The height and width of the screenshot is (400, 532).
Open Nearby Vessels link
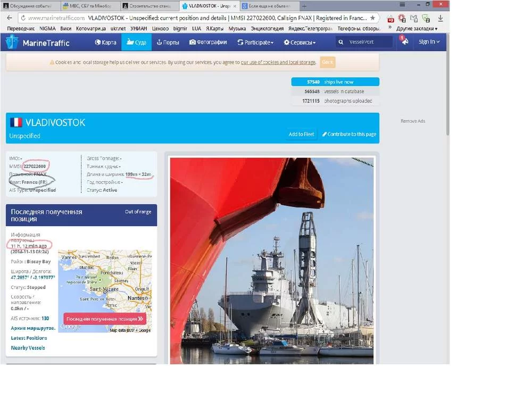(x=28, y=348)
